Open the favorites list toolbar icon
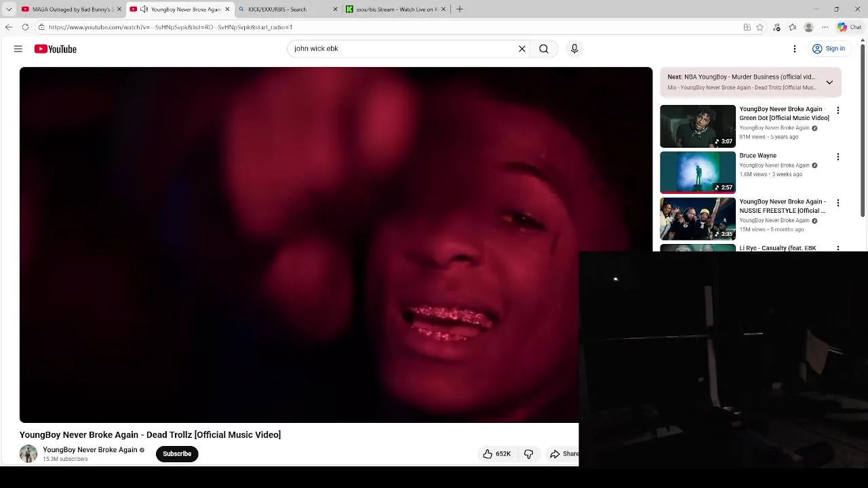 click(793, 27)
